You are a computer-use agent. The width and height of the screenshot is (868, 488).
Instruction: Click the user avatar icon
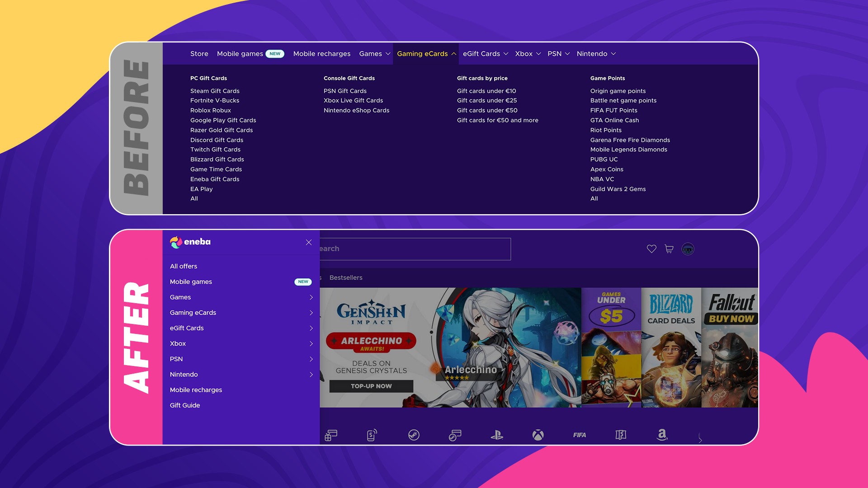pyautogui.click(x=687, y=249)
